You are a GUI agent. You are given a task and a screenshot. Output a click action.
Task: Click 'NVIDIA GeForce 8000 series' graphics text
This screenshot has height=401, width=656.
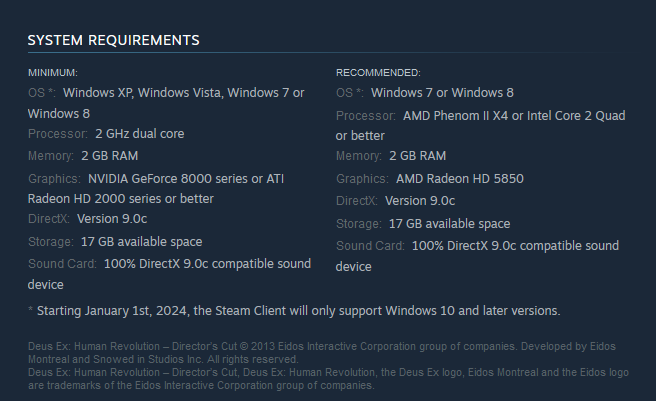coord(168,179)
